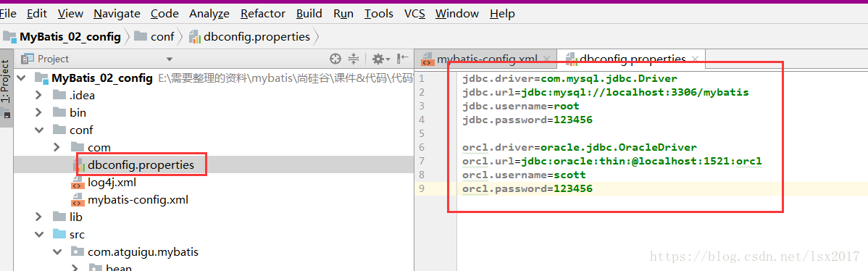Click the Collapse All icon in Project panel
The image size is (868, 271).
[354, 59]
